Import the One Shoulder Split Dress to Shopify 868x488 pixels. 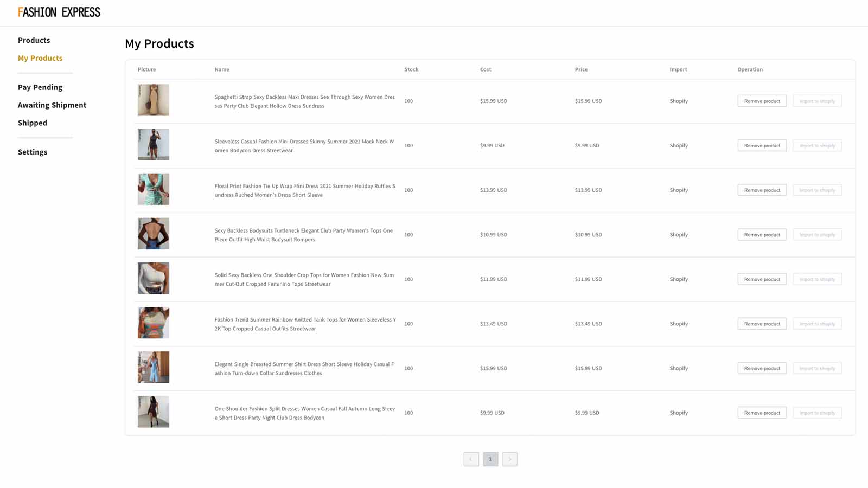pyautogui.click(x=817, y=413)
